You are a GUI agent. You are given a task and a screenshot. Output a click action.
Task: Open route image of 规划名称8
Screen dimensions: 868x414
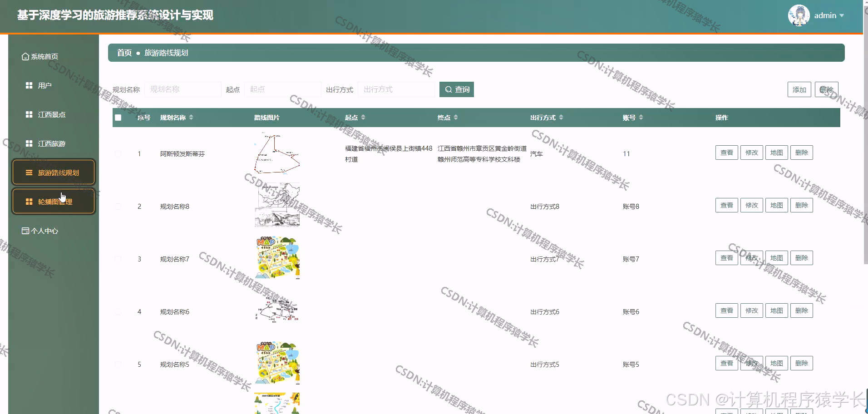(x=277, y=205)
